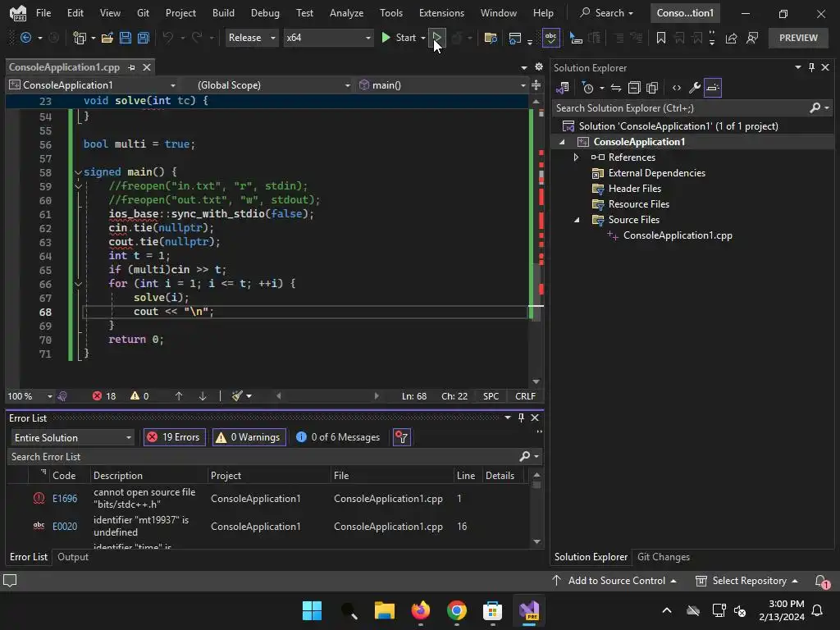Click the Search Error List field
This screenshot has width=840, height=630.
pos(262,457)
